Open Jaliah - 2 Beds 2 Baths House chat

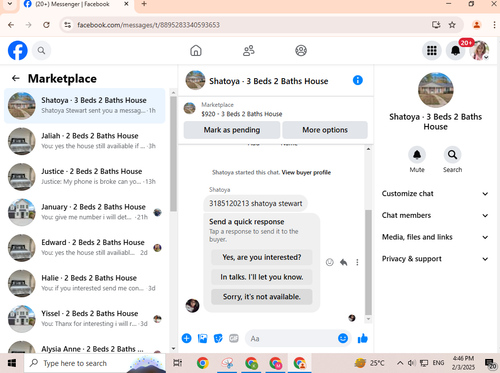click(x=85, y=141)
